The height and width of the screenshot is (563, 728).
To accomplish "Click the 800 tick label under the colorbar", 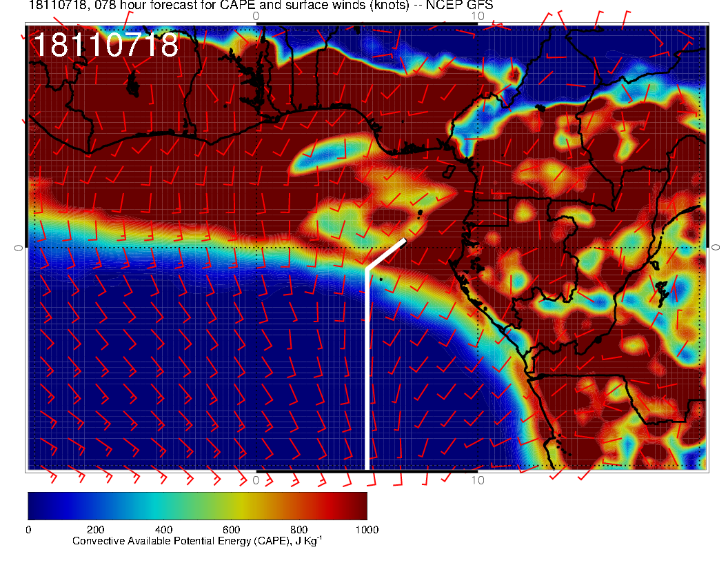I will coord(298,530).
